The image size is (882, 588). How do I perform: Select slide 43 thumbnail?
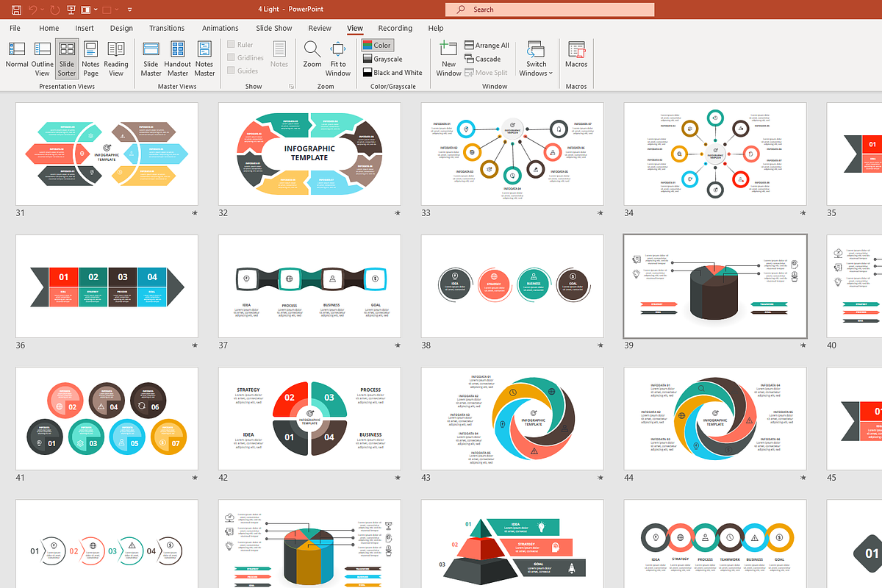[512, 419]
